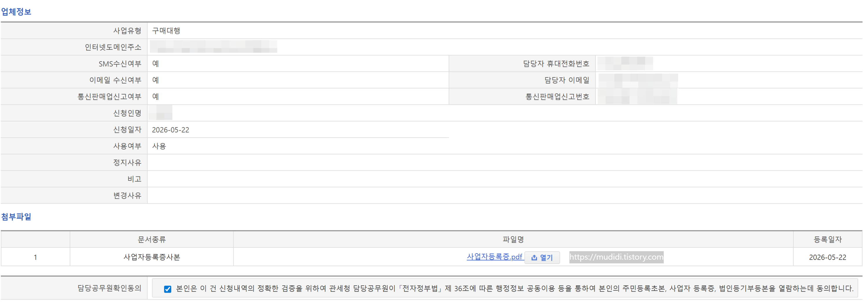Select the 업체정보 section heading
Image resolution: width=868 pixels, height=306 pixels.
point(16,12)
